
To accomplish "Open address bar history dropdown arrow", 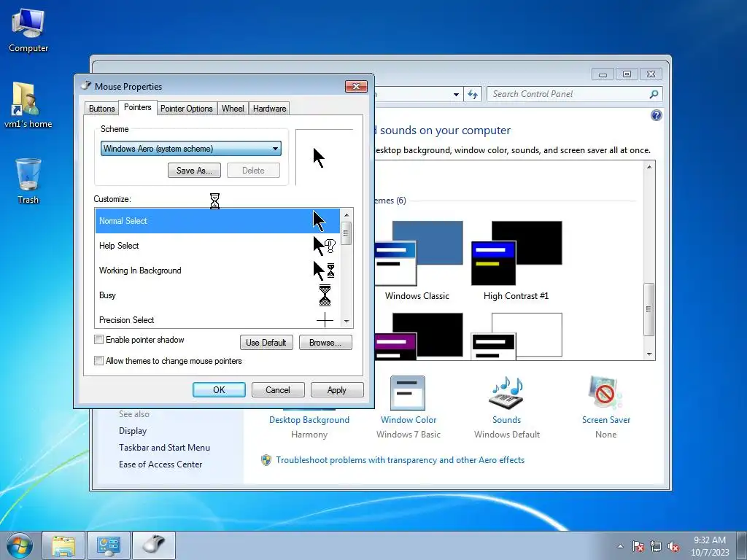I will click(456, 94).
